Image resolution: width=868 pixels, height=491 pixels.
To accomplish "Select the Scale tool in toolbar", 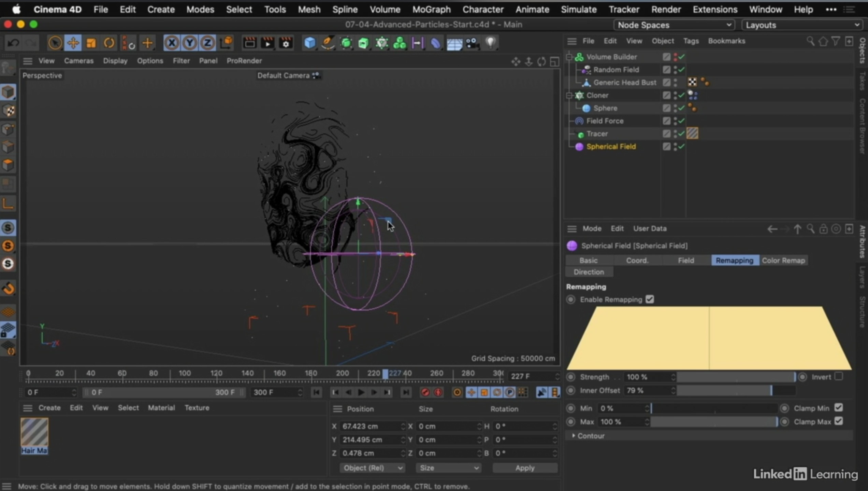I will (91, 43).
